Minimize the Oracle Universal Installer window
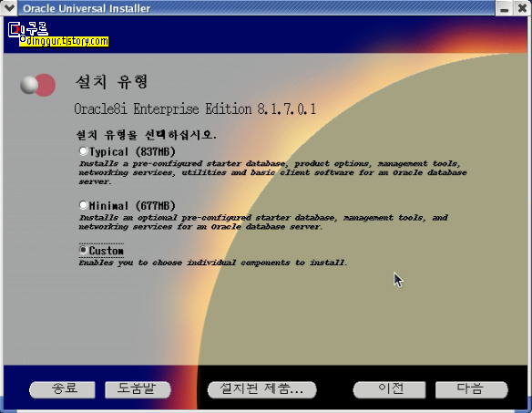The height and width of the screenshot is (413, 532). point(504,8)
